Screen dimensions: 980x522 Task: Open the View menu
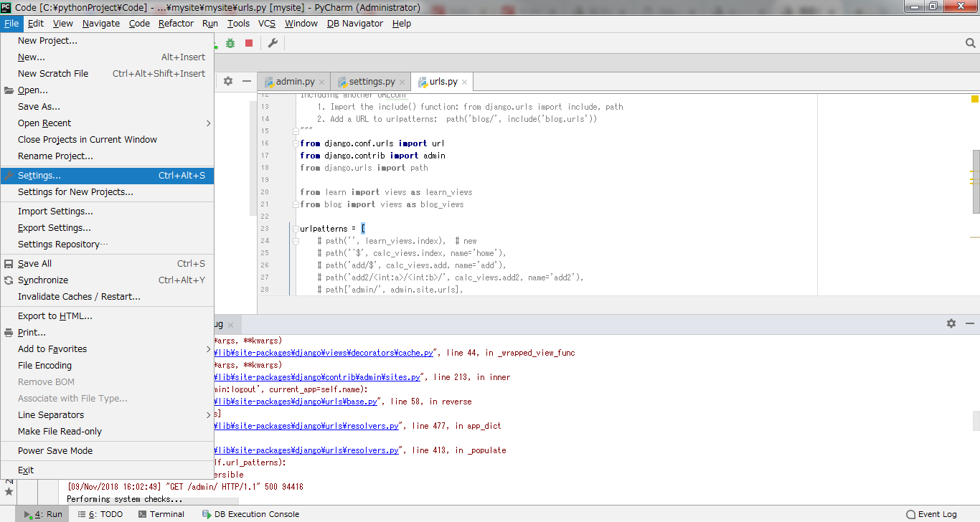63,24
